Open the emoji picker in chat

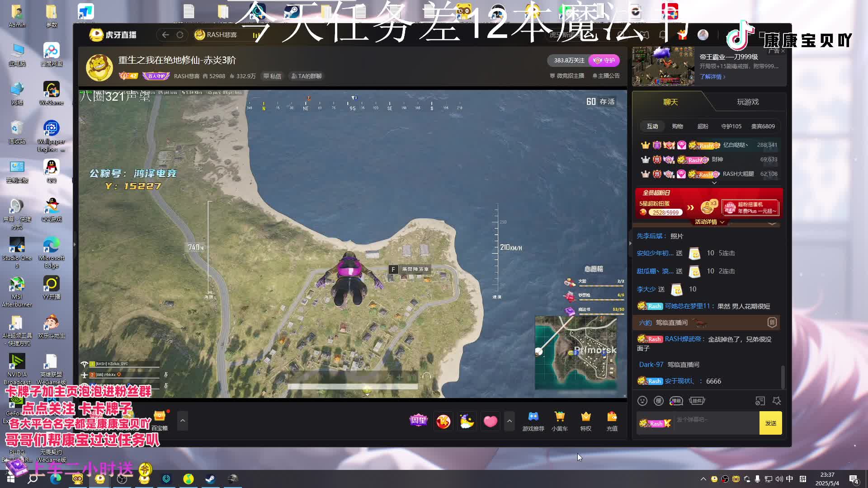tap(642, 401)
